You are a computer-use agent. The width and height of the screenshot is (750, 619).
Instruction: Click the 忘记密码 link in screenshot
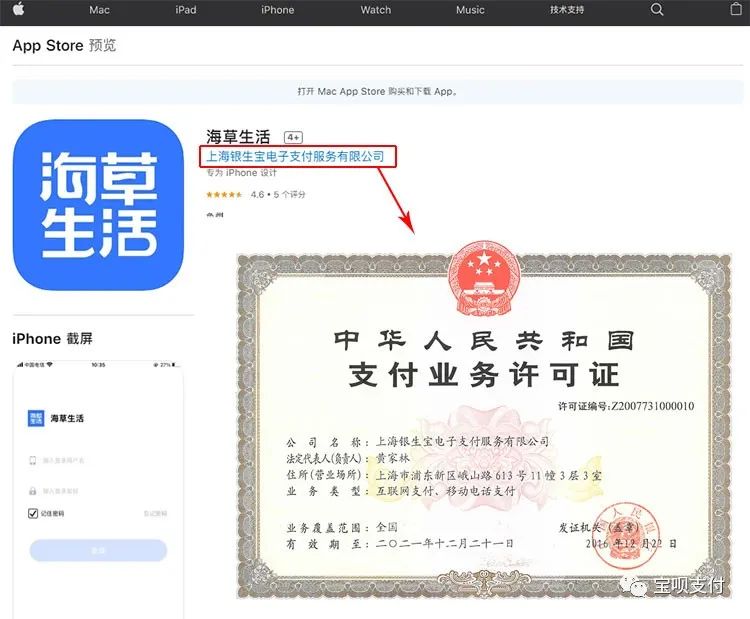click(x=155, y=513)
